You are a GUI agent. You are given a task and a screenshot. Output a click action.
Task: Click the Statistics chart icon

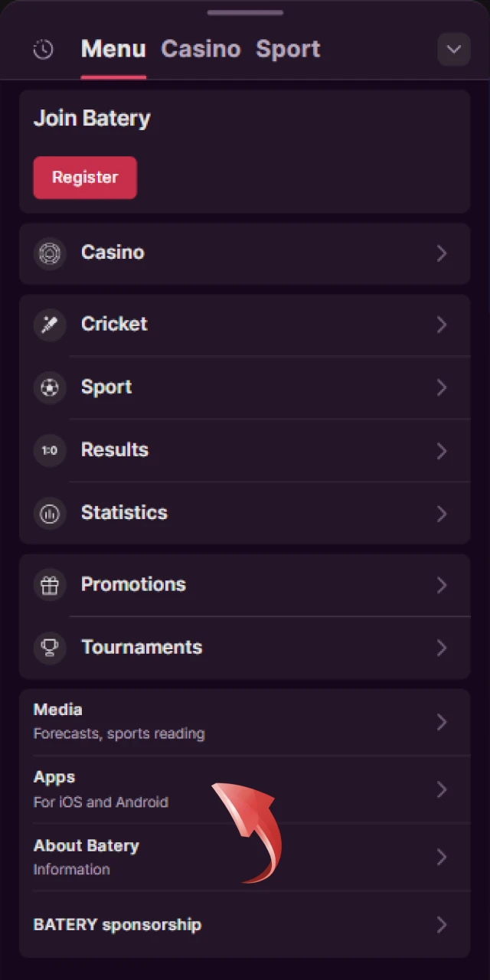(50, 513)
